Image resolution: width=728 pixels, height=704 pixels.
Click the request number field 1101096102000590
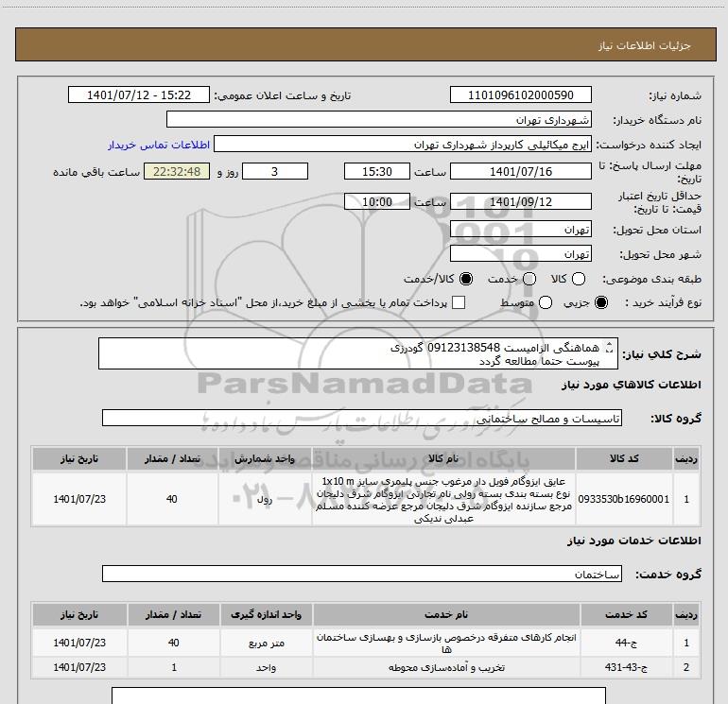(x=520, y=94)
